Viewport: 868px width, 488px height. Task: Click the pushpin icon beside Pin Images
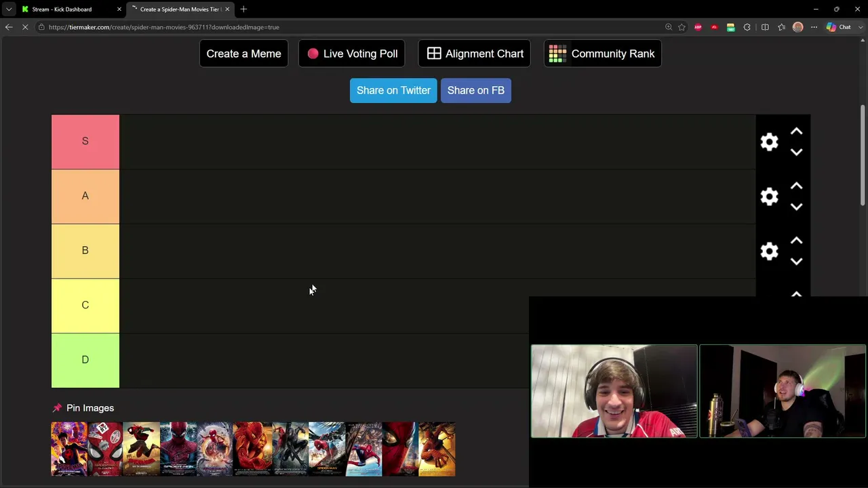click(x=57, y=408)
